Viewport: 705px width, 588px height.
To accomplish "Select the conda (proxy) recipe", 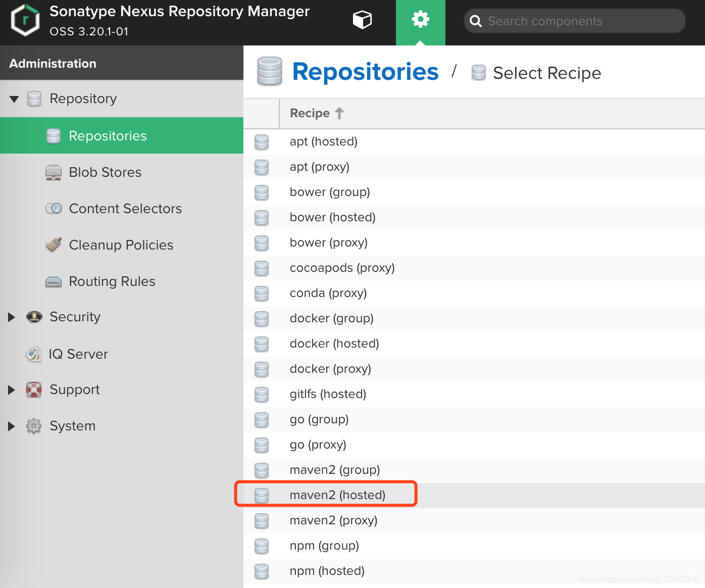I will click(x=474, y=293).
